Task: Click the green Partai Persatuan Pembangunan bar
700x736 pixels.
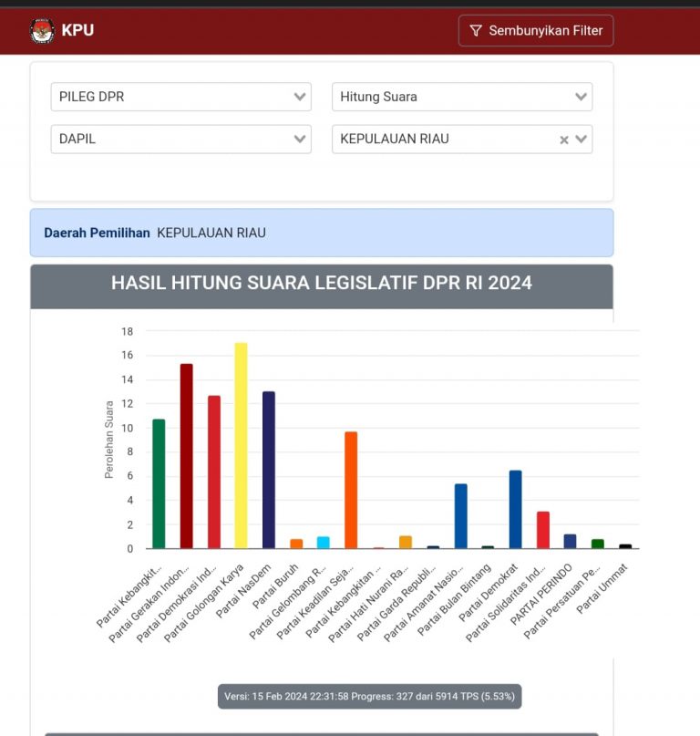Action: (x=598, y=544)
